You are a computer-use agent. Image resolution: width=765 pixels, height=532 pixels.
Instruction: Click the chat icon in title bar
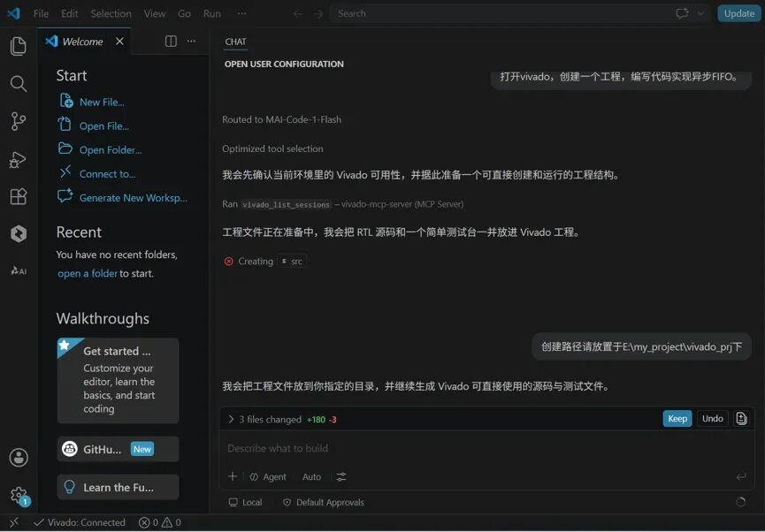point(682,13)
